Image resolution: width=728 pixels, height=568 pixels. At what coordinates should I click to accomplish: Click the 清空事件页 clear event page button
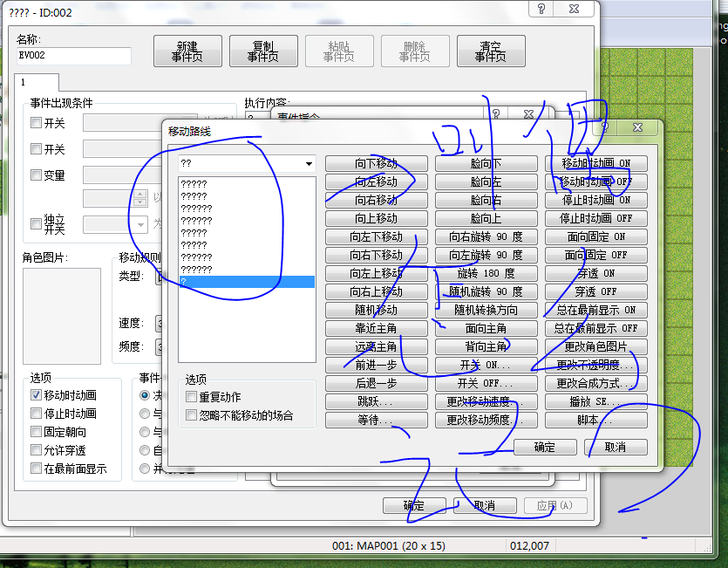tap(491, 51)
